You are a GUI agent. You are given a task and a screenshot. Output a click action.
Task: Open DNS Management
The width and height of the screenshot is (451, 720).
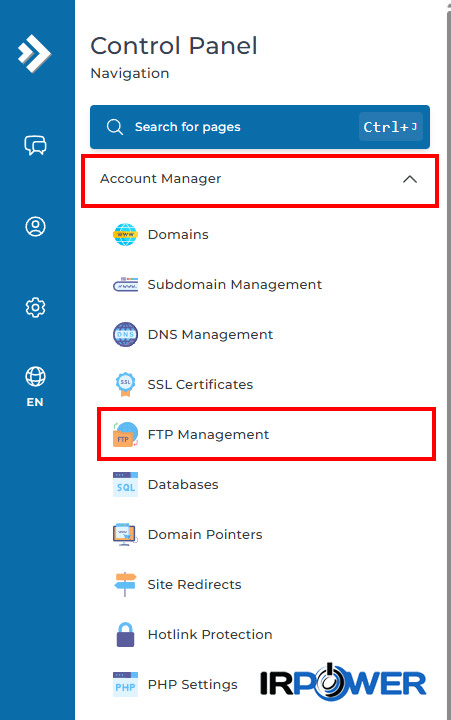[210, 335]
